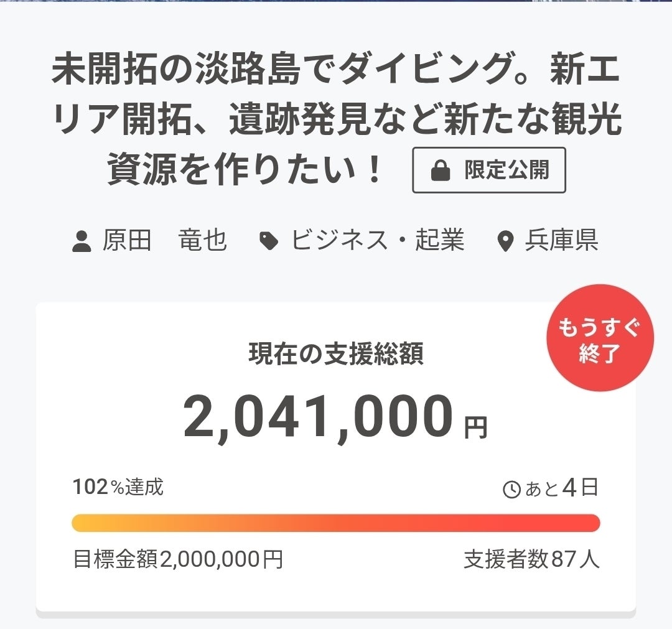Click the orange-red funding progress bar
672x629 pixels.
336,523
